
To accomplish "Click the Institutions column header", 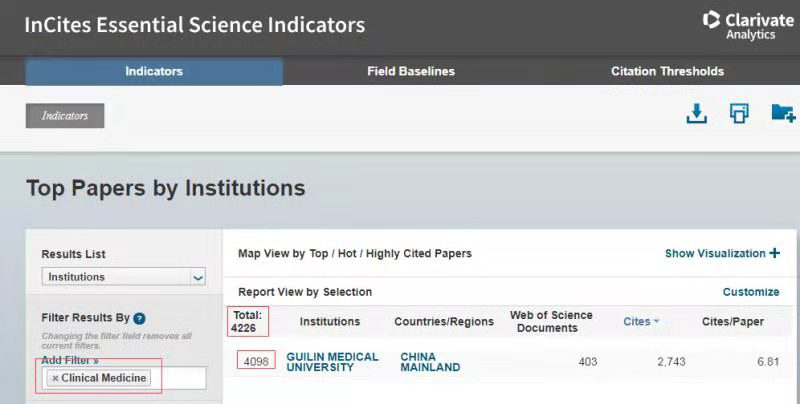I will coord(330,321).
